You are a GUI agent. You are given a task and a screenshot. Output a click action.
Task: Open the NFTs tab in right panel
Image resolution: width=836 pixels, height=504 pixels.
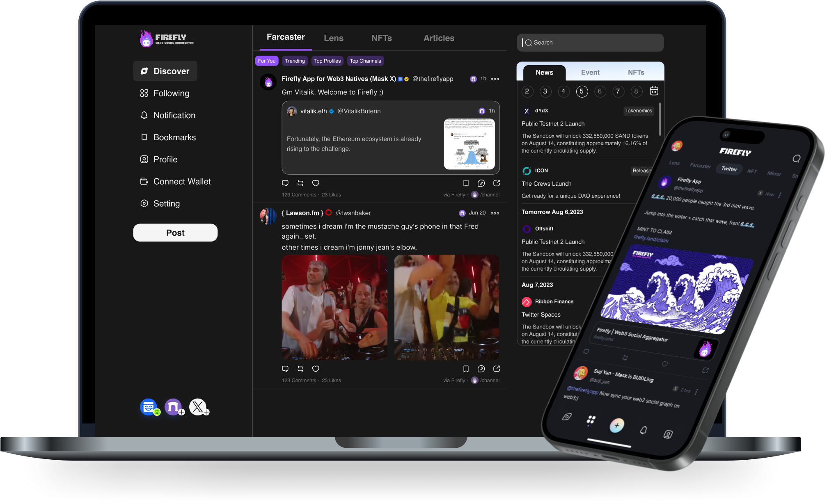coord(636,73)
